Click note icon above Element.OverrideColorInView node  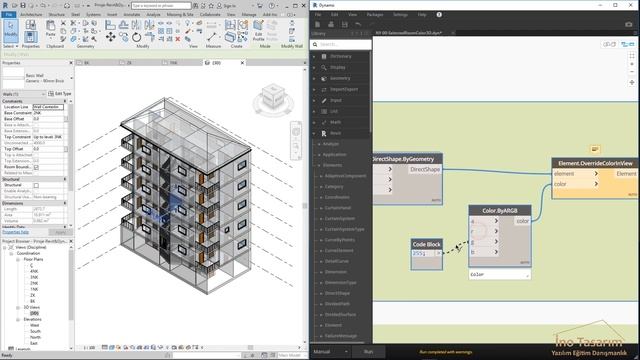pyautogui.click(x=595, y=149)
